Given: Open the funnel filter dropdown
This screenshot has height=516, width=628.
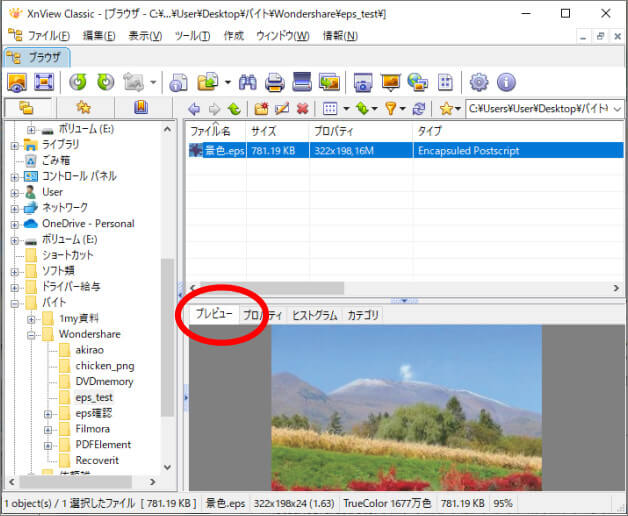Looking at the screenshot, I should coord(403,109).
